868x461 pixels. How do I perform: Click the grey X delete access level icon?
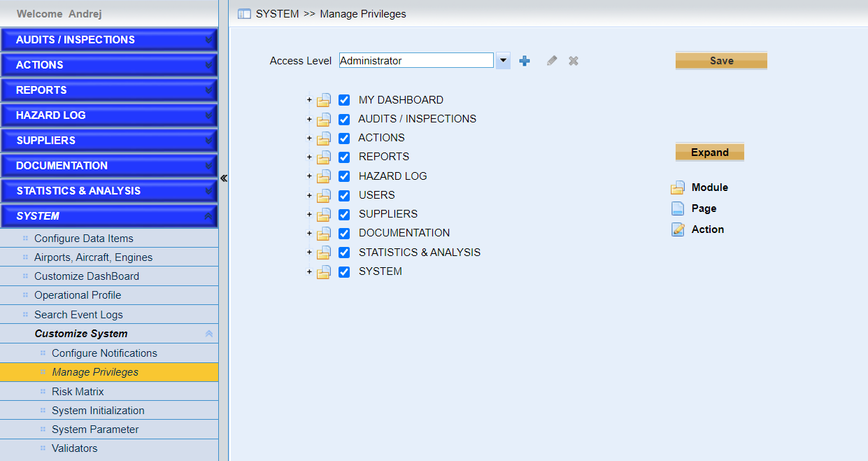click(574, 61)
